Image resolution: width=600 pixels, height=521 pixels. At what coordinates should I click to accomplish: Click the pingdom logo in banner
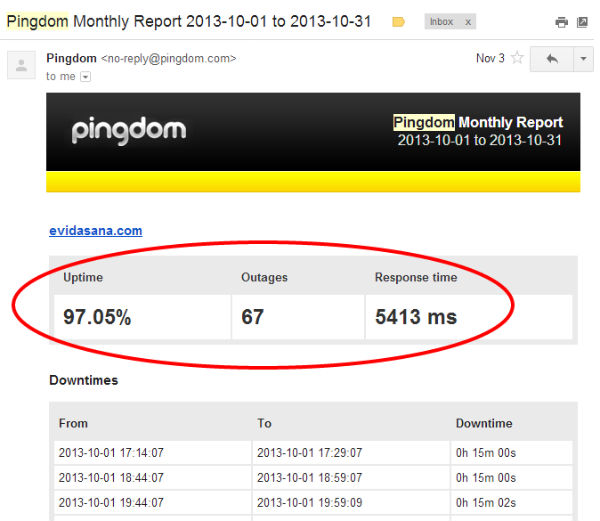[x=129, y=131]
